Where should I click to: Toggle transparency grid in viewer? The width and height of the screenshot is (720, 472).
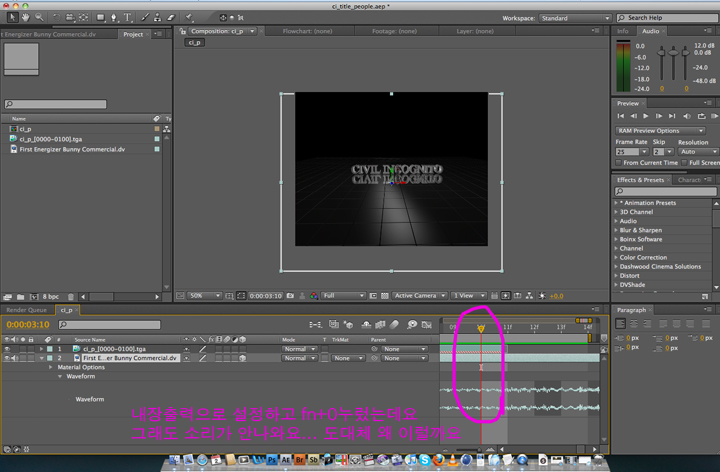coord(385,296)
